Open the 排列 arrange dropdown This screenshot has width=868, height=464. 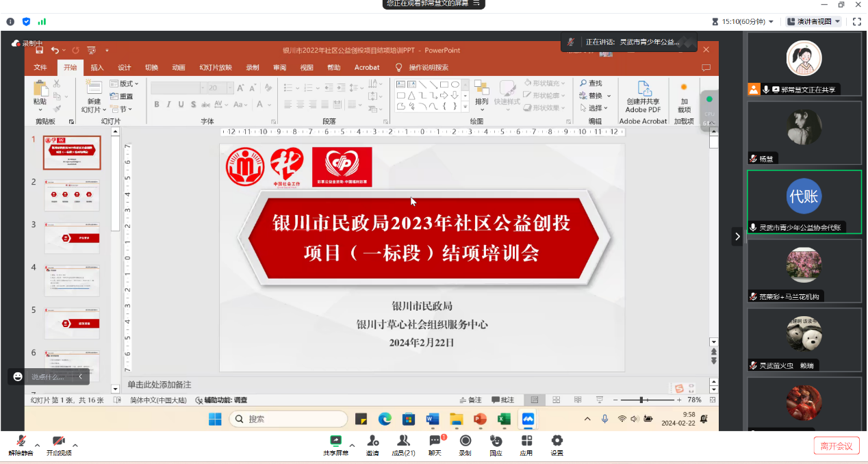click(x=482, y=94)
